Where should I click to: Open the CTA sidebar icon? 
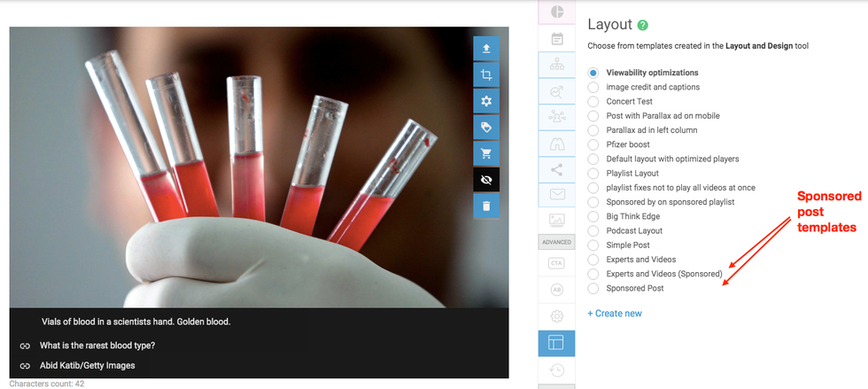click(556, 263)
